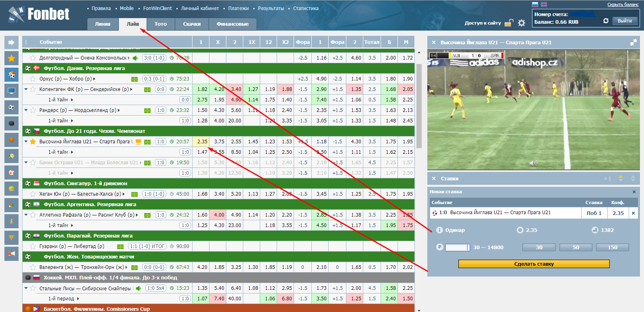The width and height of the screenshot is (644, 312).
Task: Remove the Поб 1 bet from the coupon
Action: (x=633, y=213)
